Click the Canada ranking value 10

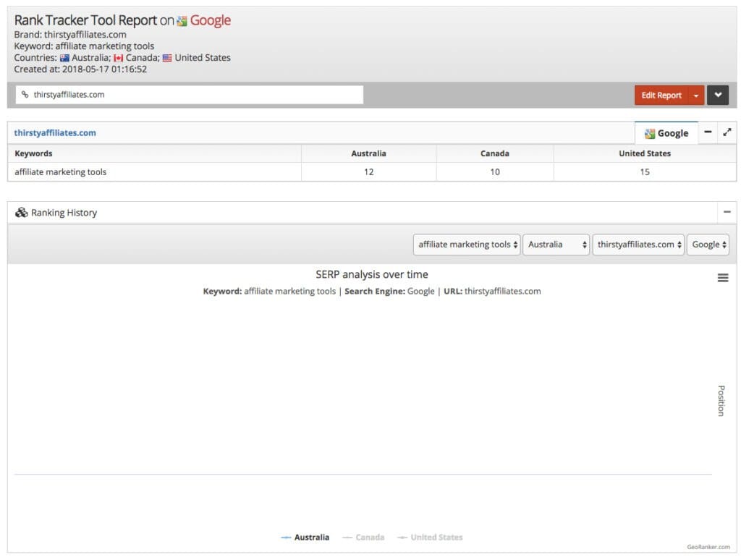[495, 172]
